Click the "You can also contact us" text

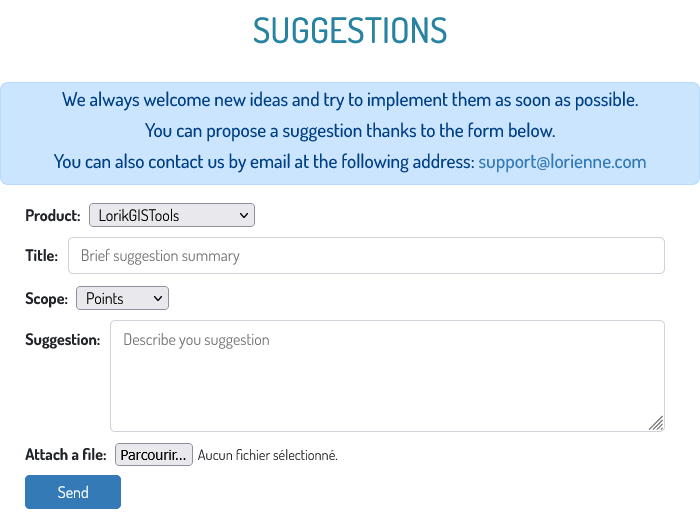tap(264, 162)
